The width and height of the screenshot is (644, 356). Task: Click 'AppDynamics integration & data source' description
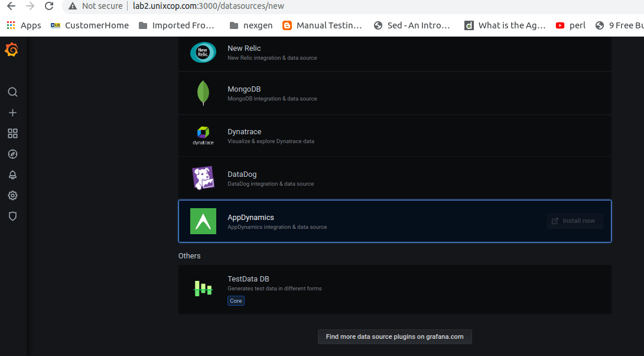(277, 227)
